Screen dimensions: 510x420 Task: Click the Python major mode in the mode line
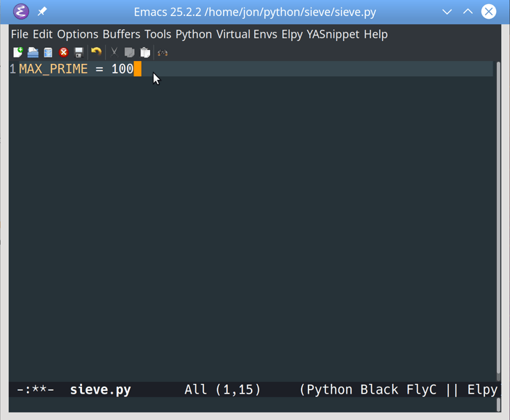coord(329,389)
